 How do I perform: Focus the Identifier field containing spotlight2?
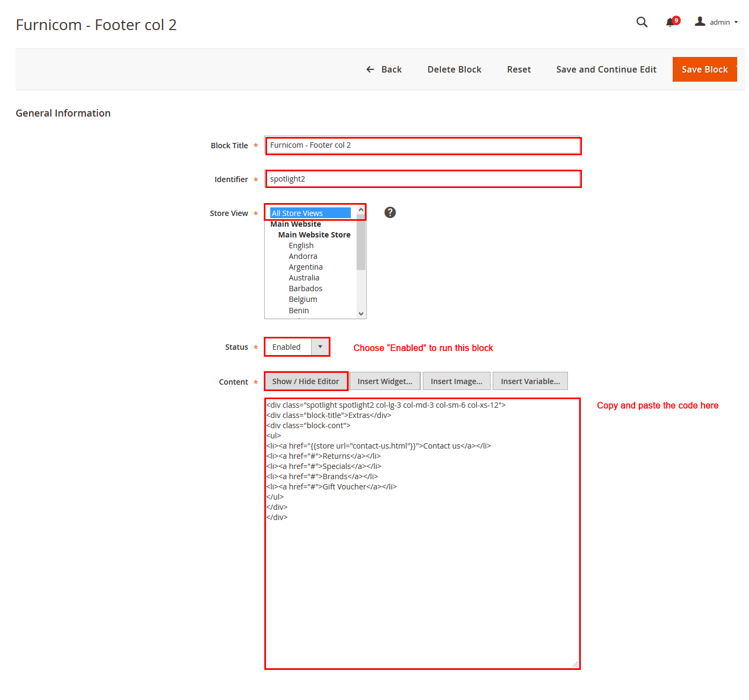[x=423, y=179]
